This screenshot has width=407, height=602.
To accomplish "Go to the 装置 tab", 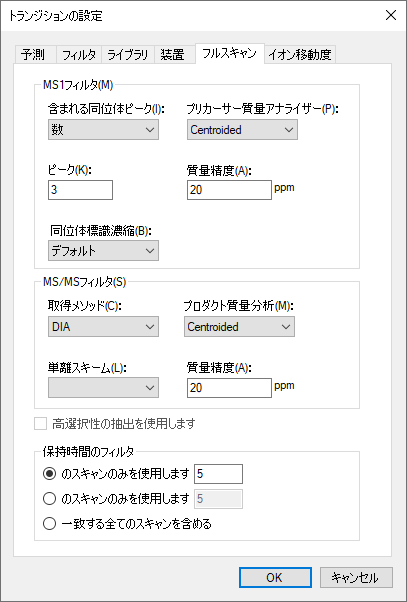I will click(x=172, y=55).
